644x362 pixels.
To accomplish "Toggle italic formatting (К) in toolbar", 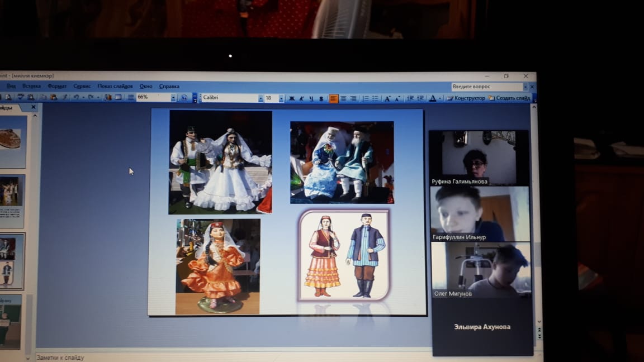I will point(301,98).
